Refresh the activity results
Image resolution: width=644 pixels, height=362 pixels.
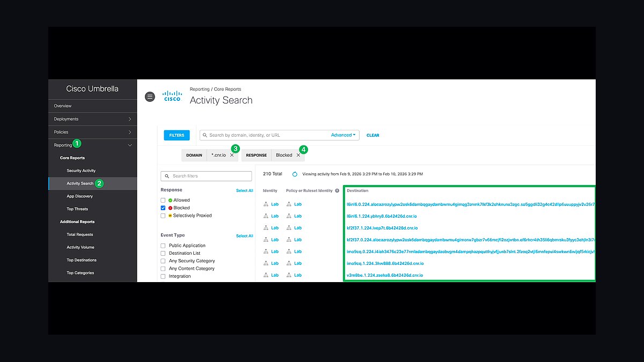click(x=295, y=174)
